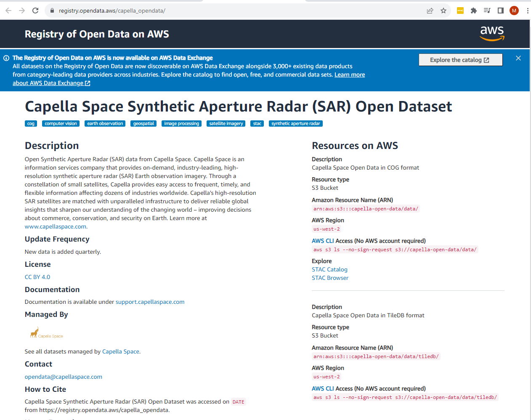
Task: Open the STAC Catalog link
Action: [x=330, y=269]
